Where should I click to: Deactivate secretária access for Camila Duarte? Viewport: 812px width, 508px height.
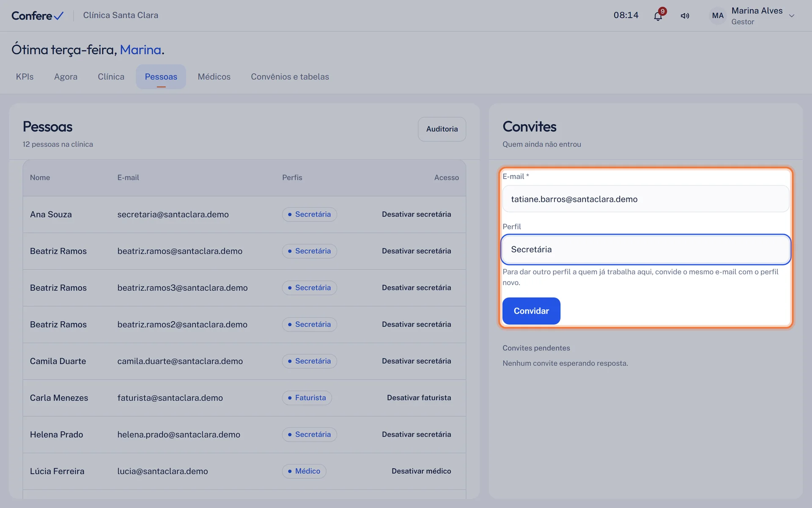(x=416, y=361)
